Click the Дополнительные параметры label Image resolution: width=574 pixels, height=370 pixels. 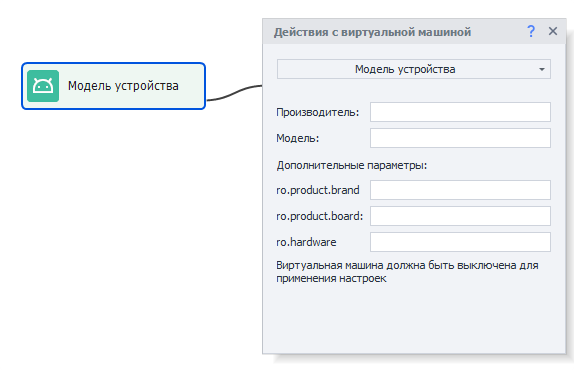click(x=352, y=165)
